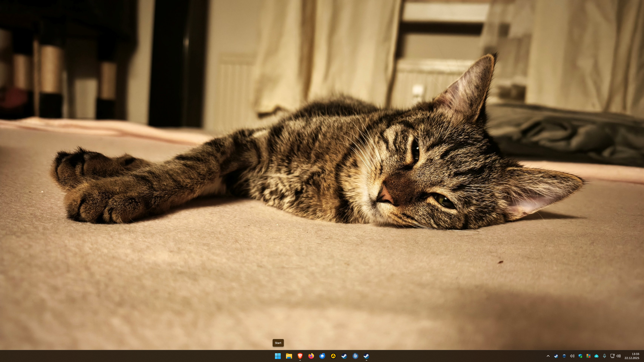Open the clock showing 13:33 and date

pos(632,356)
